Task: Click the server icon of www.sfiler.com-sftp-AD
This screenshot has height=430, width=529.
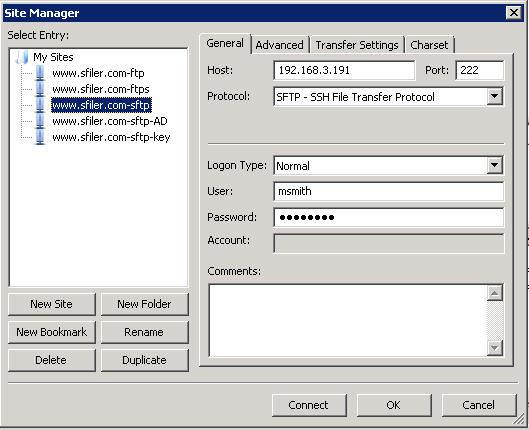Action: pyautogui.click(x=40, y=121)
